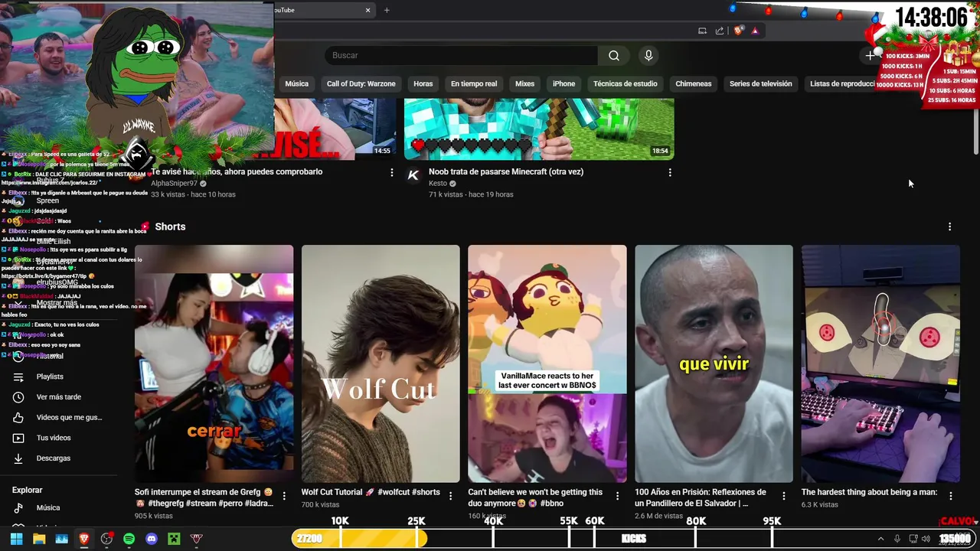Open Playlists in the sidebar

pos(50,377)
